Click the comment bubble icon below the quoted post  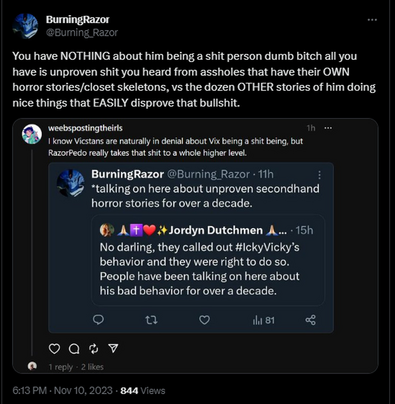point(74,349)
